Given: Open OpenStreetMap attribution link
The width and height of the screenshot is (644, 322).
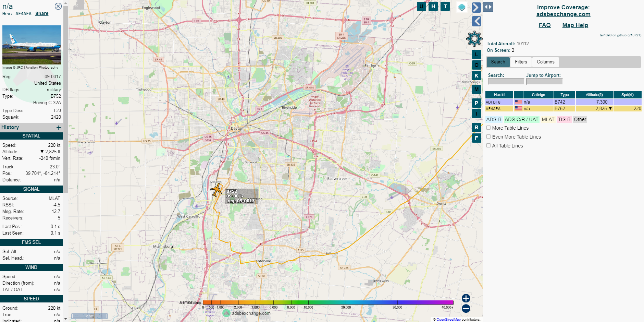Looking at the screenshot, I should [x=448, y=320].
